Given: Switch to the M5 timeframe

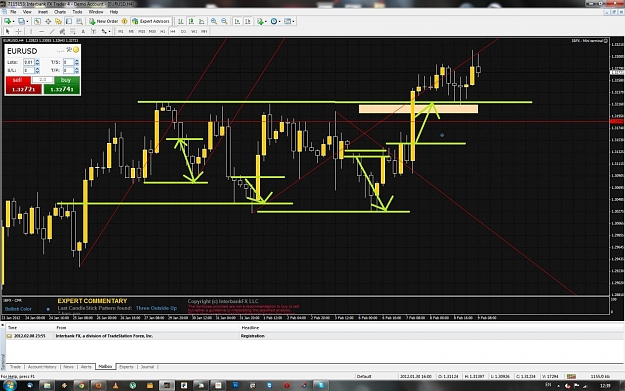Looking at the screenshot, I should point(131,31).
